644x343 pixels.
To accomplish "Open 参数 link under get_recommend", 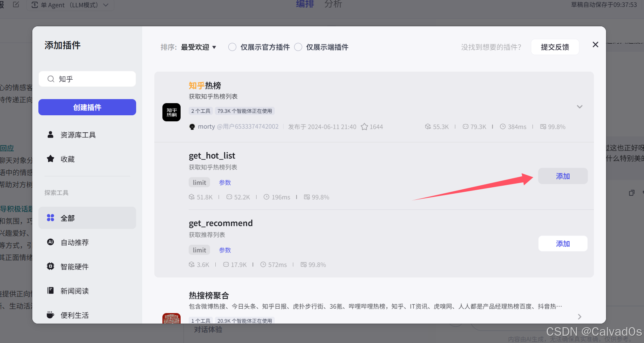I will pyautogui.click(x=225, y=250).
